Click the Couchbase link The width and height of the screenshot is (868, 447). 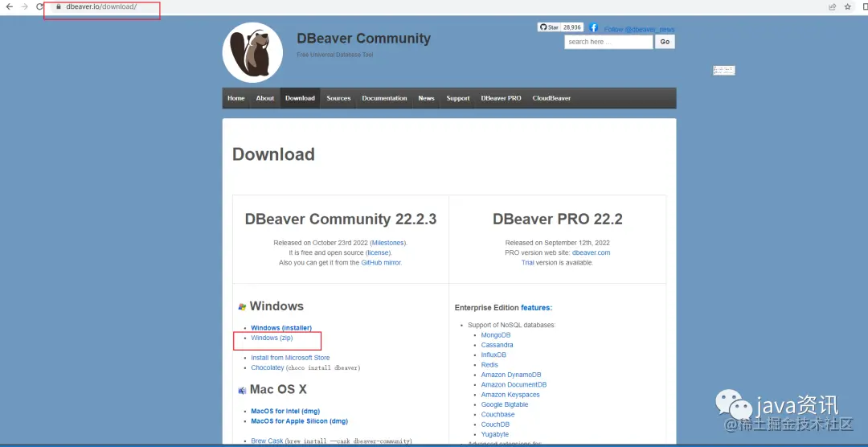point(497,414)
